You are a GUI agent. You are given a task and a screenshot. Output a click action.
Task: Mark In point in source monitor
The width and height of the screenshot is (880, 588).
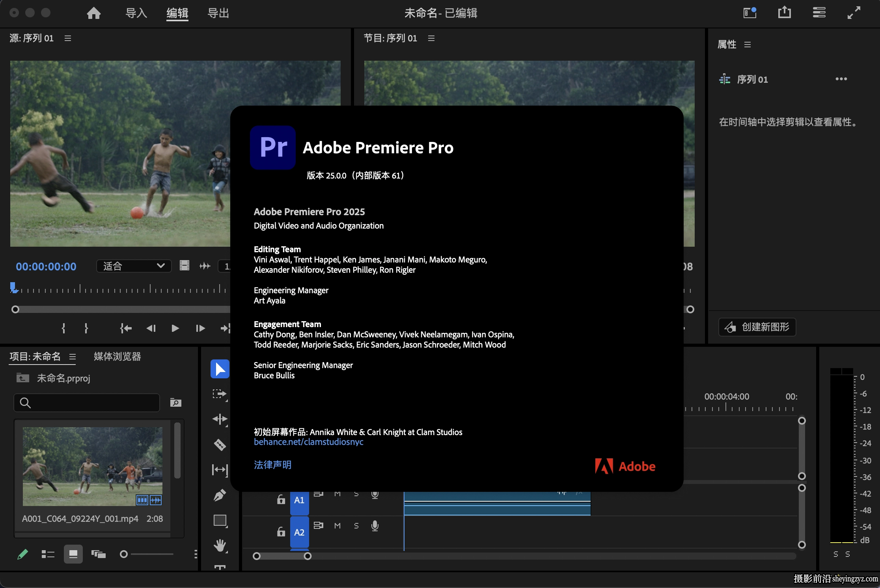tap(63, 328)
